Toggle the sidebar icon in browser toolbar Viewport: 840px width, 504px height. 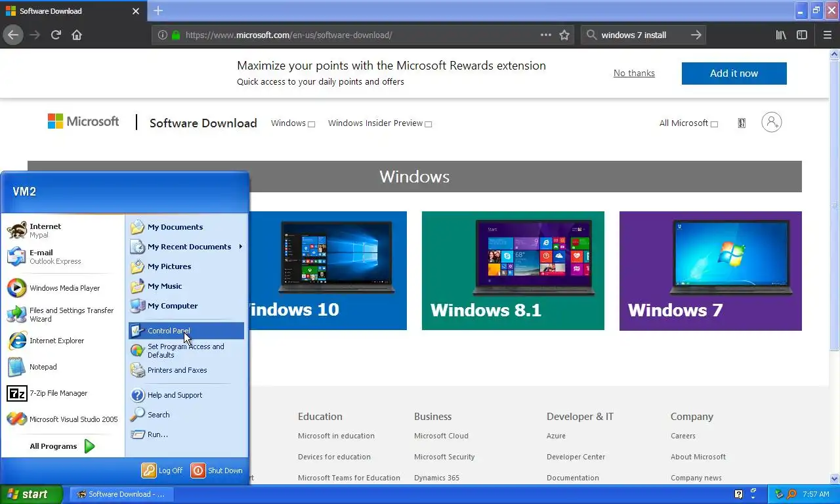pos(802,35)
